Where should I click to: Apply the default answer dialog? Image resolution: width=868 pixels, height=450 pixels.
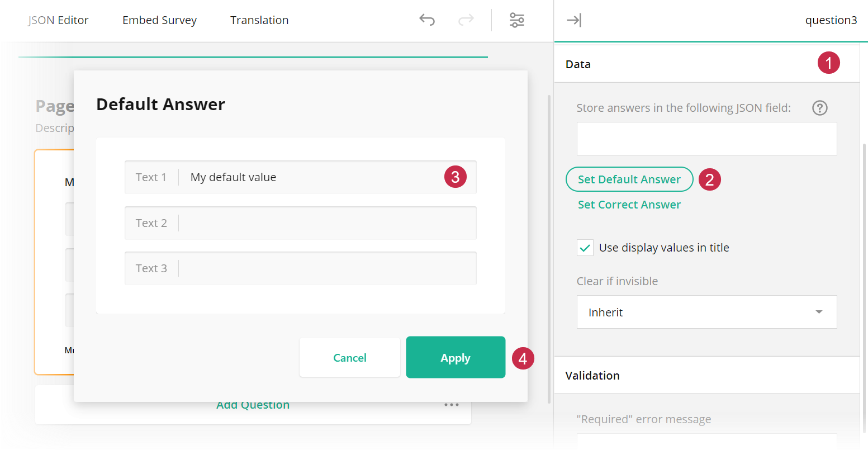coord(455,357)
